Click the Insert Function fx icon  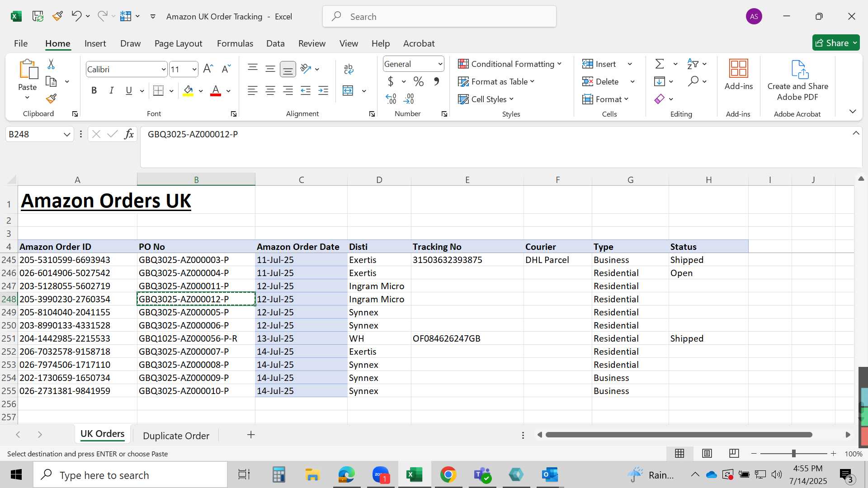[x=129, y=134]
